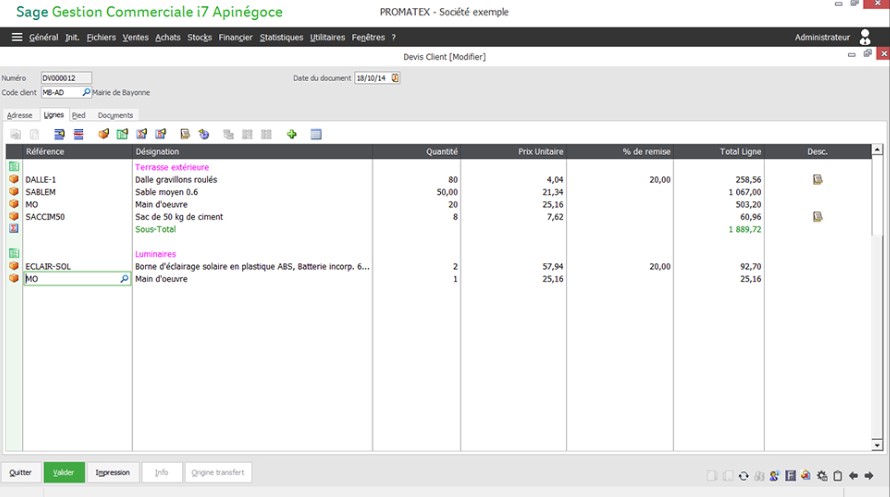Click the orange box icon for SABLEM row
Screen dimensions: 890x497
pyautogui.click(x=14, y=192)
